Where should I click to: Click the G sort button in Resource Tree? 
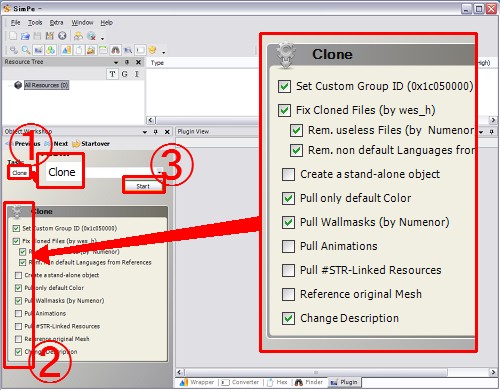[125, 74]
